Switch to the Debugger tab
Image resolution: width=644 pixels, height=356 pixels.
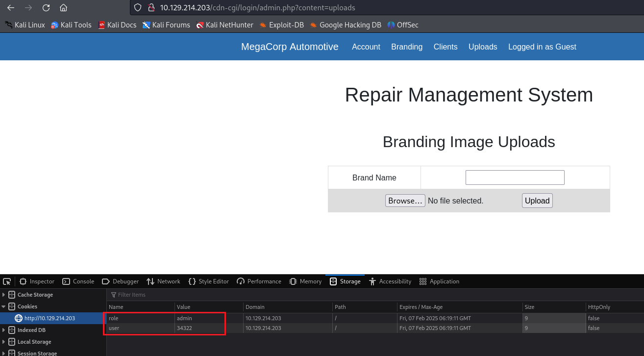tap(120, 281)
